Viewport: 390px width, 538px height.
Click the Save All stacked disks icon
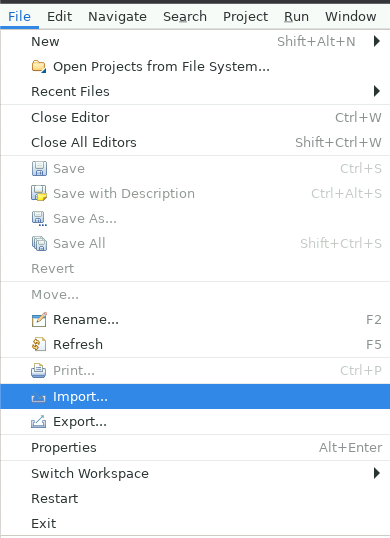click(x=39, y=244)
